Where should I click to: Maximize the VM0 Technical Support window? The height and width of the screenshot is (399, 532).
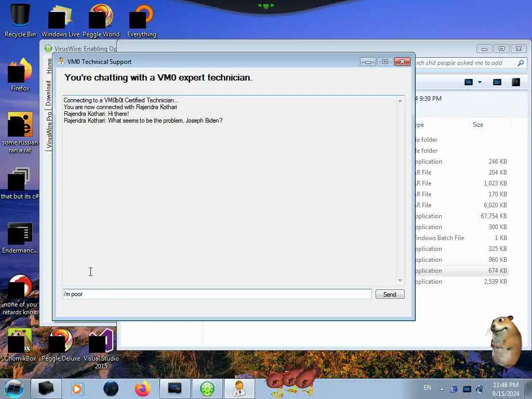(x=385, y=62)
